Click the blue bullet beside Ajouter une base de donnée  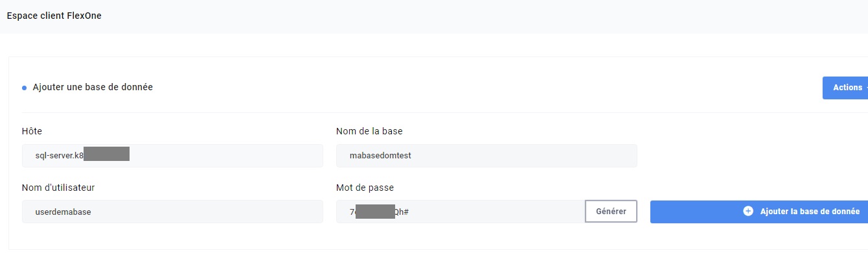25,88
